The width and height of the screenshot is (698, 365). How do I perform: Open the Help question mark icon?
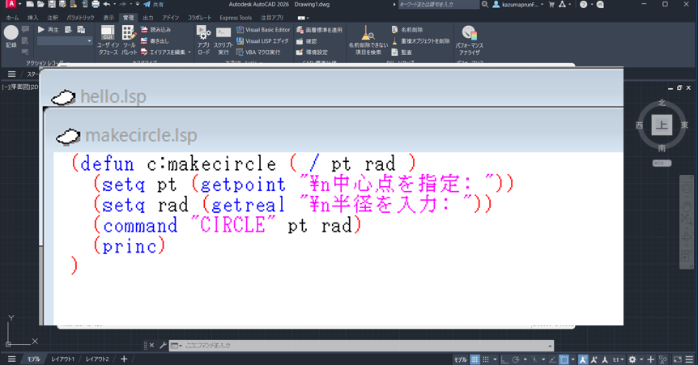(x=584, y=4)
